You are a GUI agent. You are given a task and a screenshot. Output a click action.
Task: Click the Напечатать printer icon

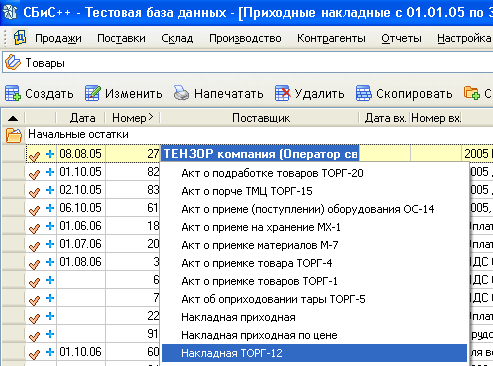point(181,93)
